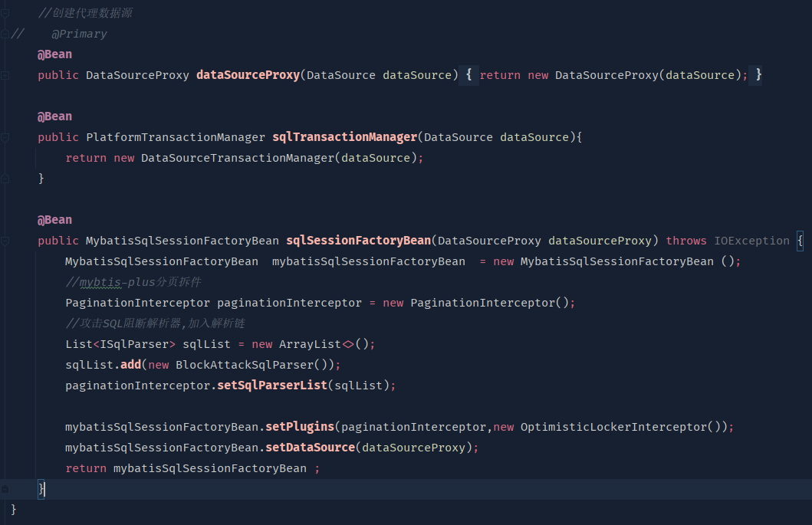
Task: Click the commented-out @Primary annotation
Action: pos(78,33)
